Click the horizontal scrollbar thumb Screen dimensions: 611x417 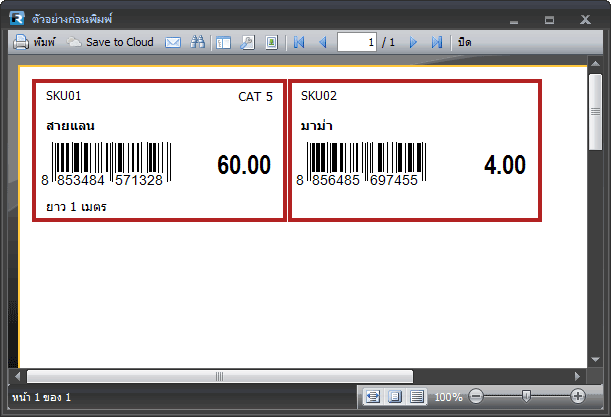pos(219,376)
